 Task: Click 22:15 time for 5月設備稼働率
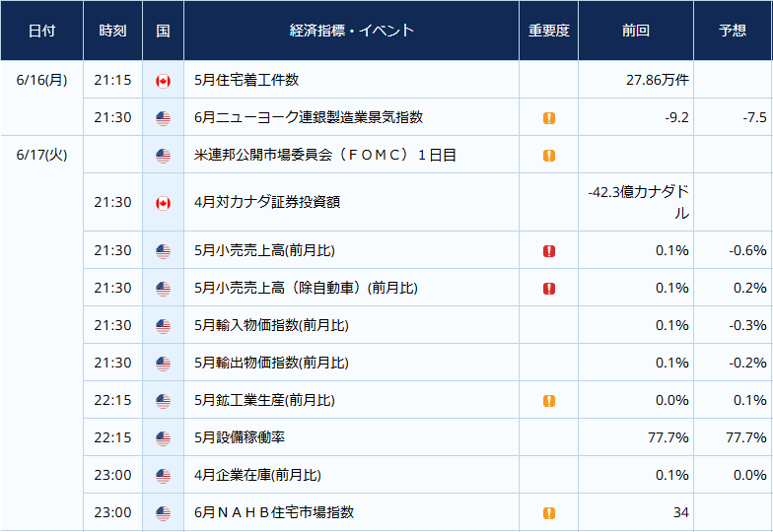(x=112, y=437)
